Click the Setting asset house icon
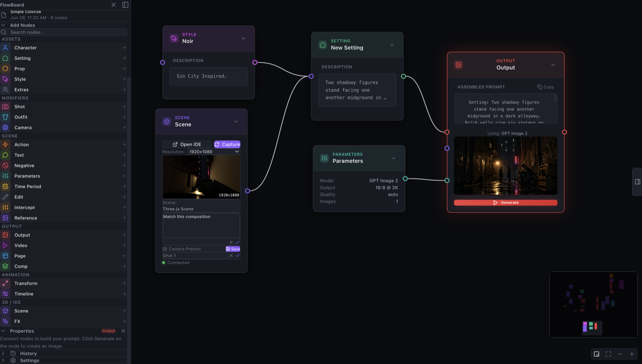This screenshot has width=642, height=364. [5, 58]
